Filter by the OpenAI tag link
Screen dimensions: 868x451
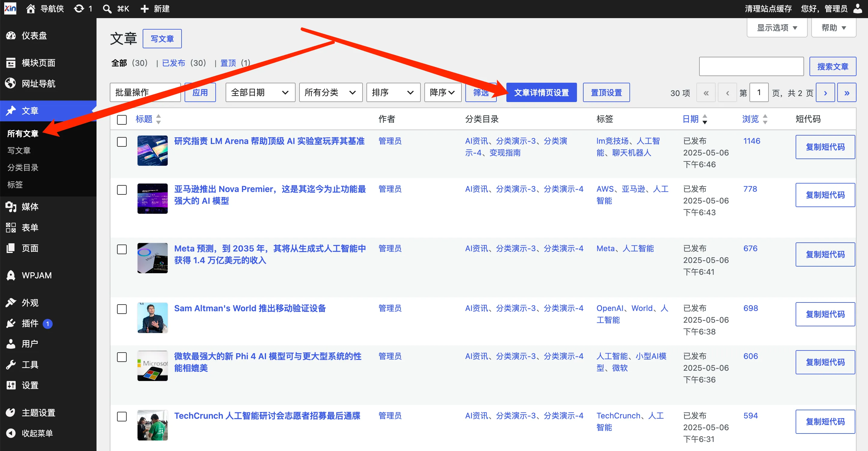[x=610, y=308]
